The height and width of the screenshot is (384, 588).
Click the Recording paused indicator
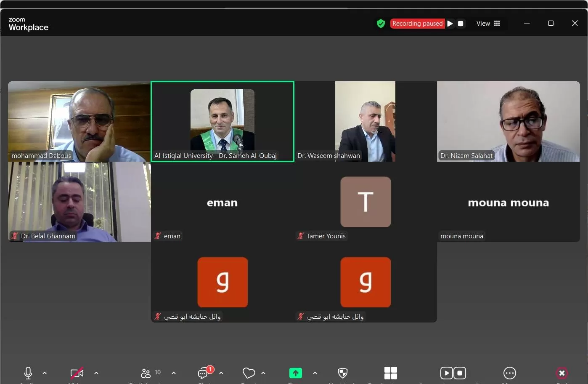(x=417, y=24)
